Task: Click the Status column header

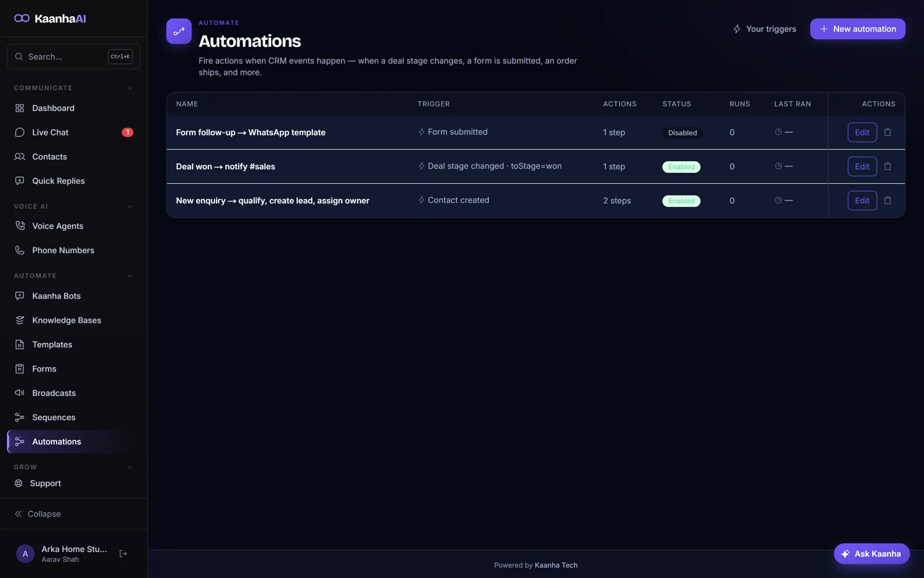Action: point(677,104)
